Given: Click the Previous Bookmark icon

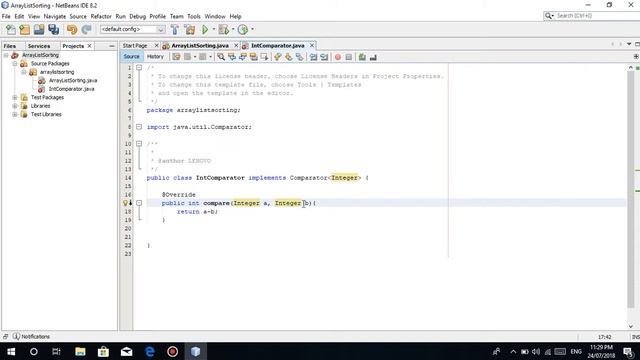Looking at the screenshot, I should [x=278, y=57].
